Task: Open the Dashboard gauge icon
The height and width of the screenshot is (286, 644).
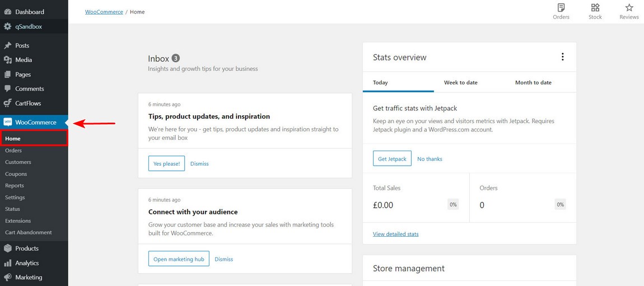Action: [7, 12]
